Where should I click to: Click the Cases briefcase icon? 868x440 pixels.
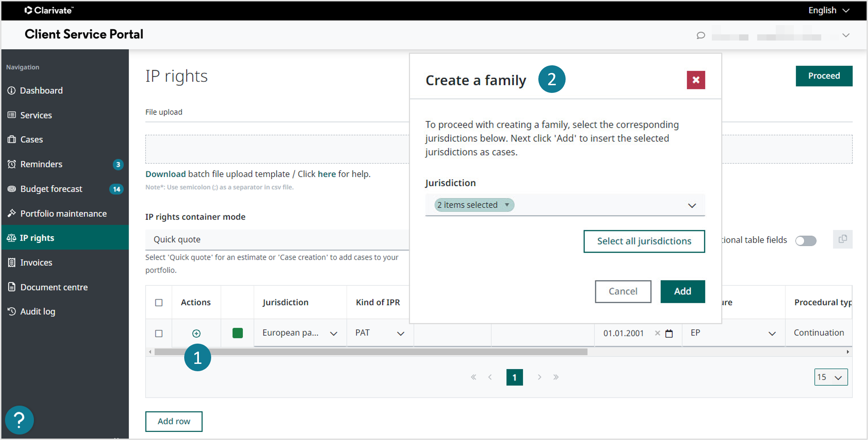pyautogui.click(x=12, y=139)
